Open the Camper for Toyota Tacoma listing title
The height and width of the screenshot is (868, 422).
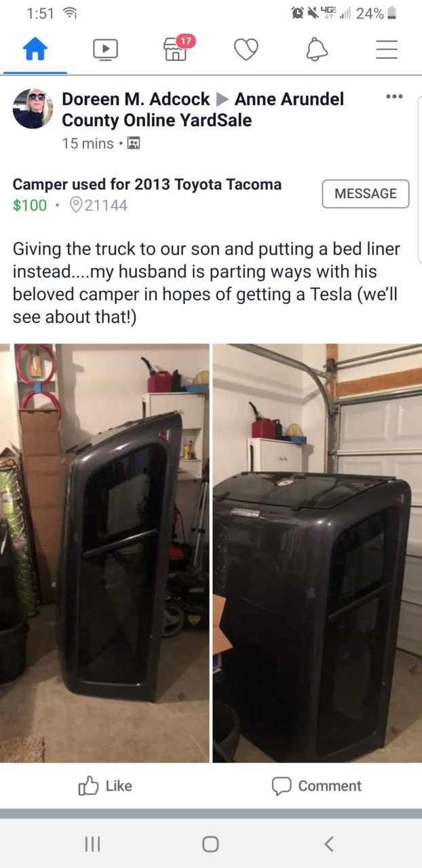tap(147, 184)
